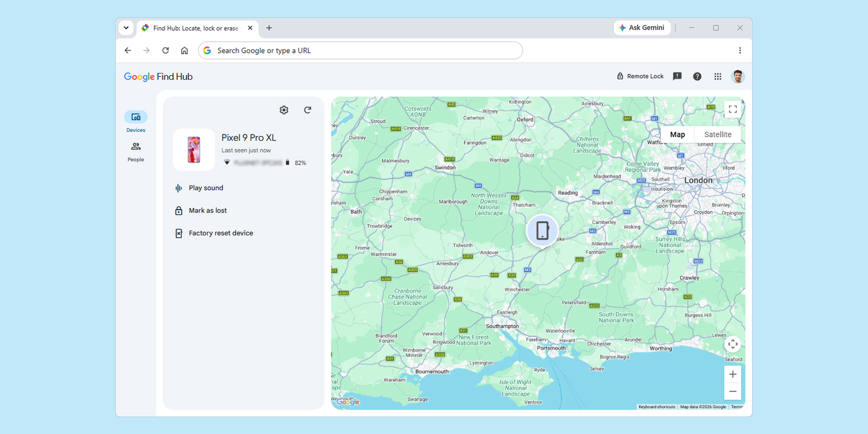868x434 pixels.
Task: Open the Chrome three-dot menu
Action: pos(740,50)
